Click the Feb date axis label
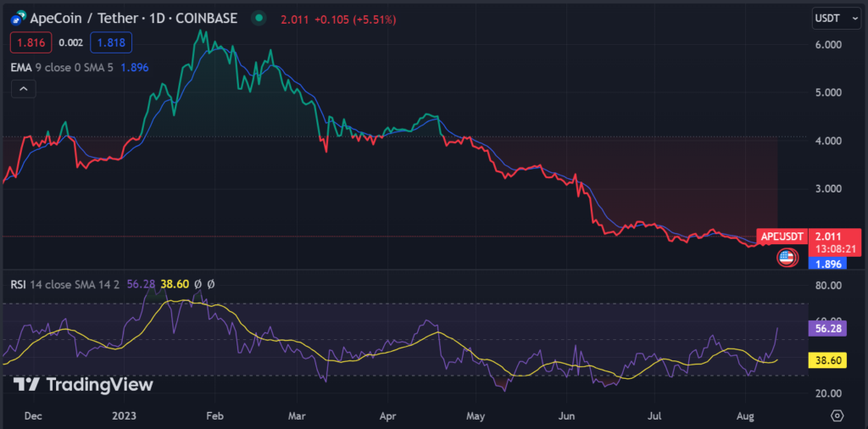This screenshot has height=429, width=868. (x=214, y=415)
